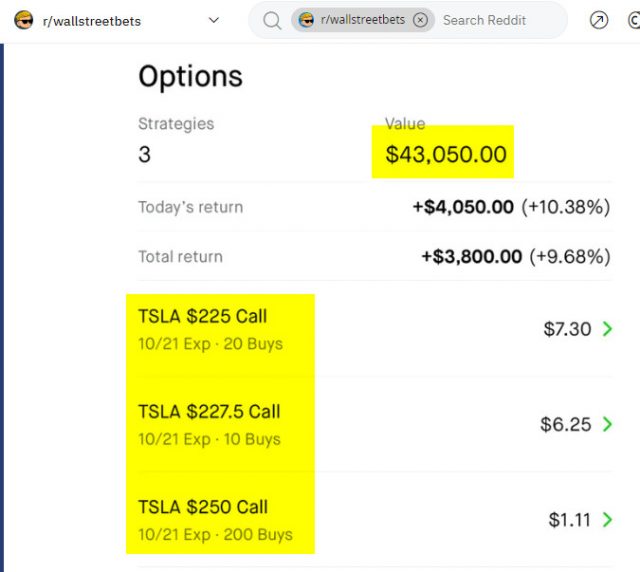Click the avatar inside the search filter chip
The image size is (640, 572).
307,20
